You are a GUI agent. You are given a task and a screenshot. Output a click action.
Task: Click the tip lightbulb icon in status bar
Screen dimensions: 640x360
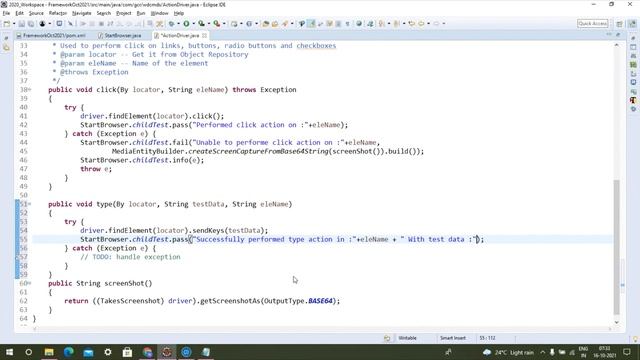[x=636, y=338]
